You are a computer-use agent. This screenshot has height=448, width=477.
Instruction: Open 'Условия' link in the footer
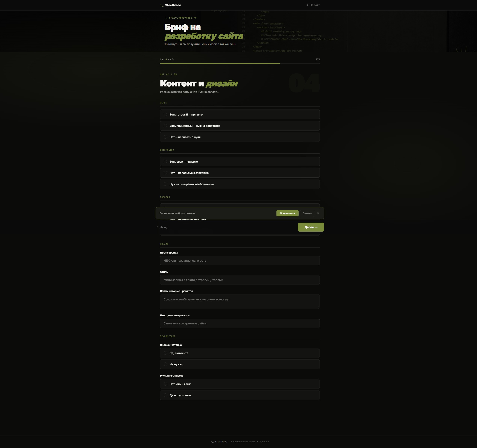264,441
